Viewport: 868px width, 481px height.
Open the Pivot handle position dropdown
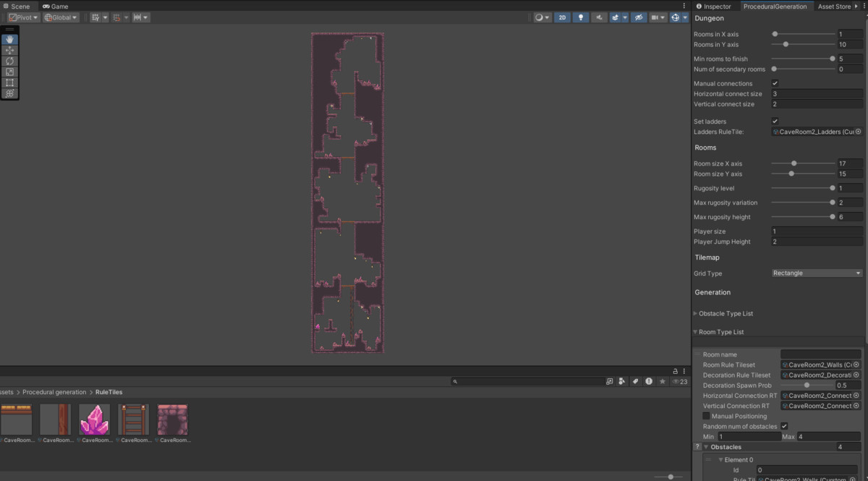pyautogui.click(x=24, y=17)
